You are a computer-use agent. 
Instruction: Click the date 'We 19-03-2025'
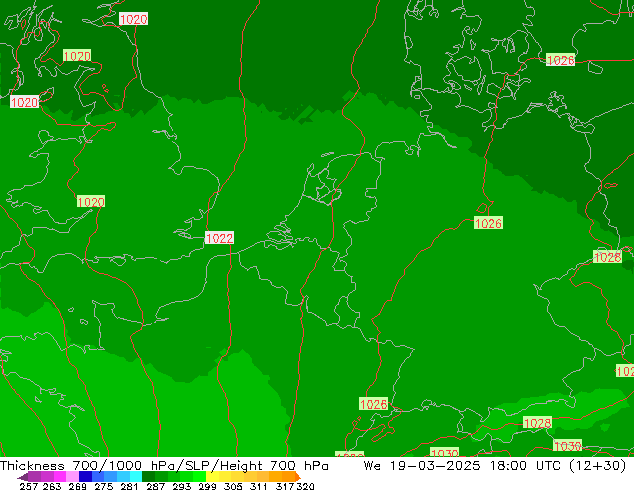tap(422, 466)
